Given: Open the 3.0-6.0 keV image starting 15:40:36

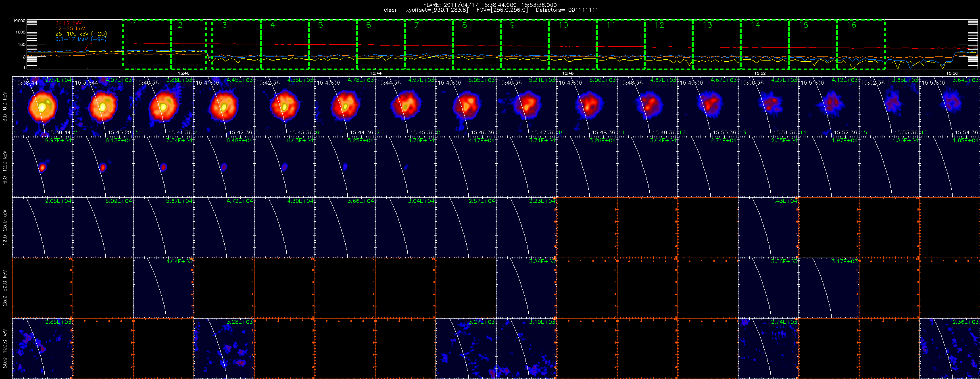Looking at the screenshot, I should [163, 106].
